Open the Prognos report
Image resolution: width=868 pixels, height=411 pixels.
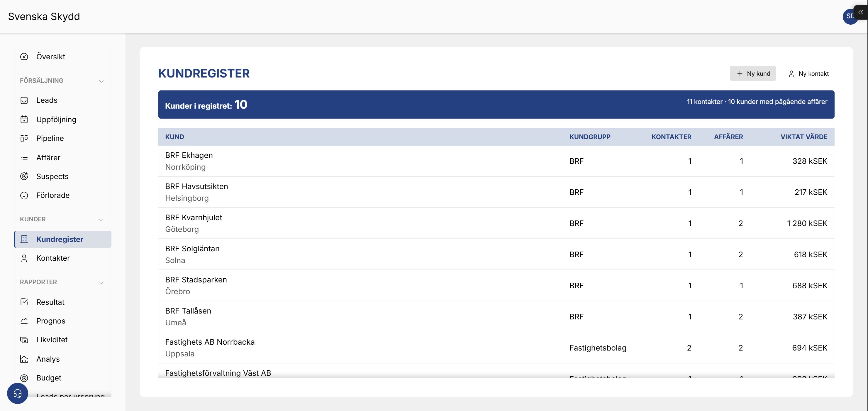tap(63, 321)
